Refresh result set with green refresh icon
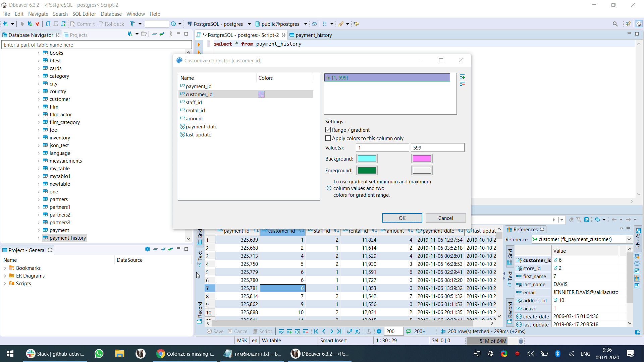644x362 pixels. (x=409, y=331)
